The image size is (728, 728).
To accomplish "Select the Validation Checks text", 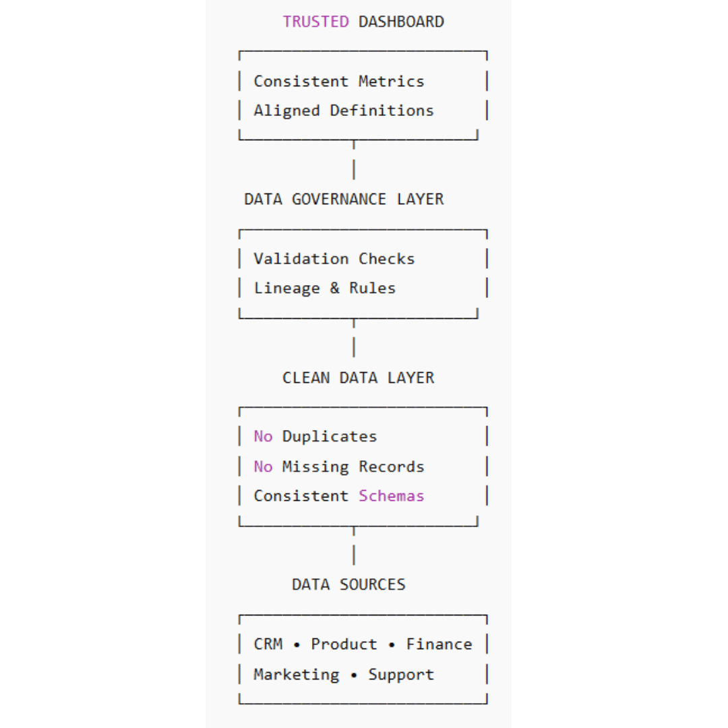I will pos(334,259).
